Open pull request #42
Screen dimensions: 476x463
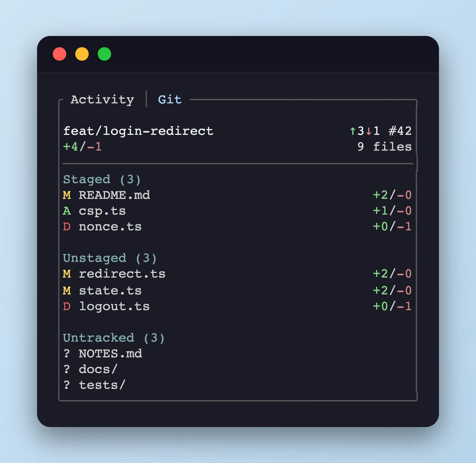pyautogui.click(x=399, y=130)
